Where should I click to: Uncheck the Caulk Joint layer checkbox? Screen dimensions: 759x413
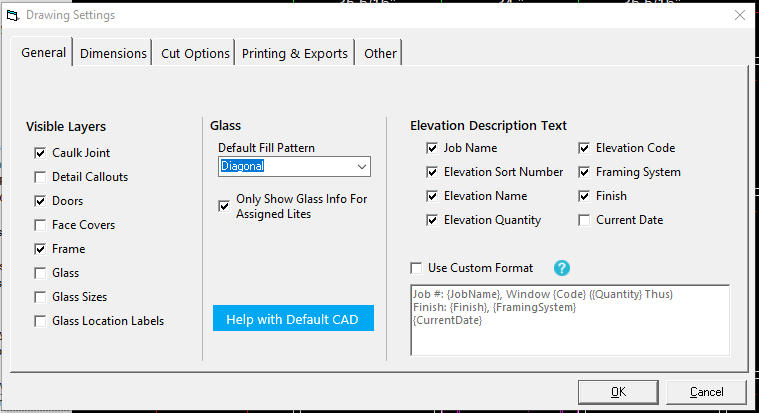pyautogui.click(x=40, y=153)
